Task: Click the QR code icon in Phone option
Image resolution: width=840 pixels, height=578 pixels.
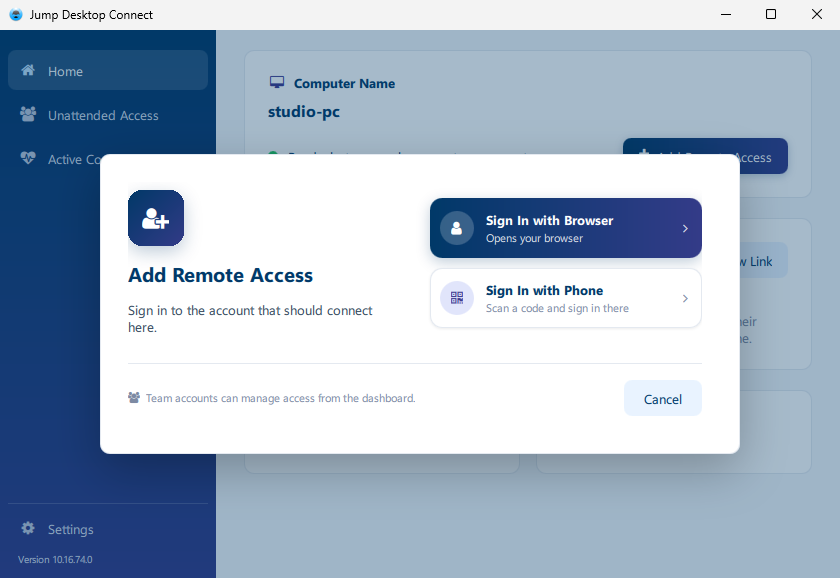Action: 456,298
